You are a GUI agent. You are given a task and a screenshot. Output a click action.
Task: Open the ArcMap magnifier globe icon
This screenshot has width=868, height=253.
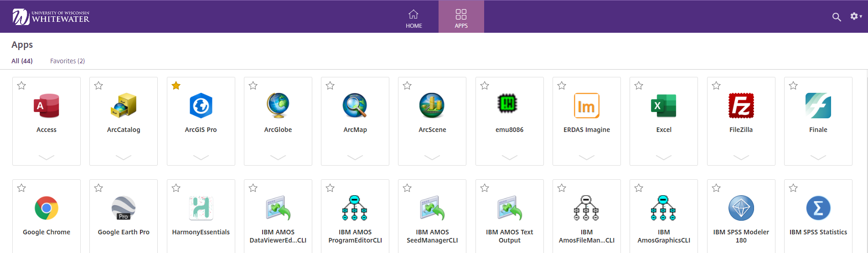tap(355, 106)
